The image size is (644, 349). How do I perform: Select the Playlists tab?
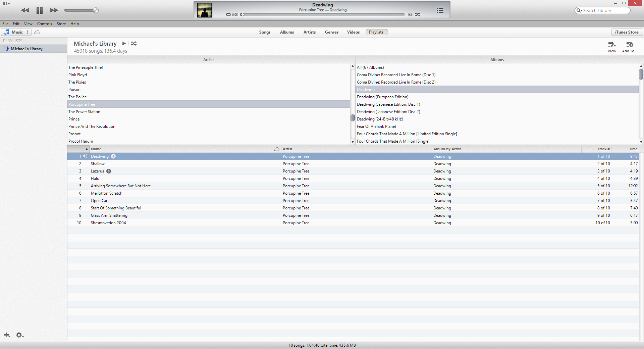click(376, 32)
